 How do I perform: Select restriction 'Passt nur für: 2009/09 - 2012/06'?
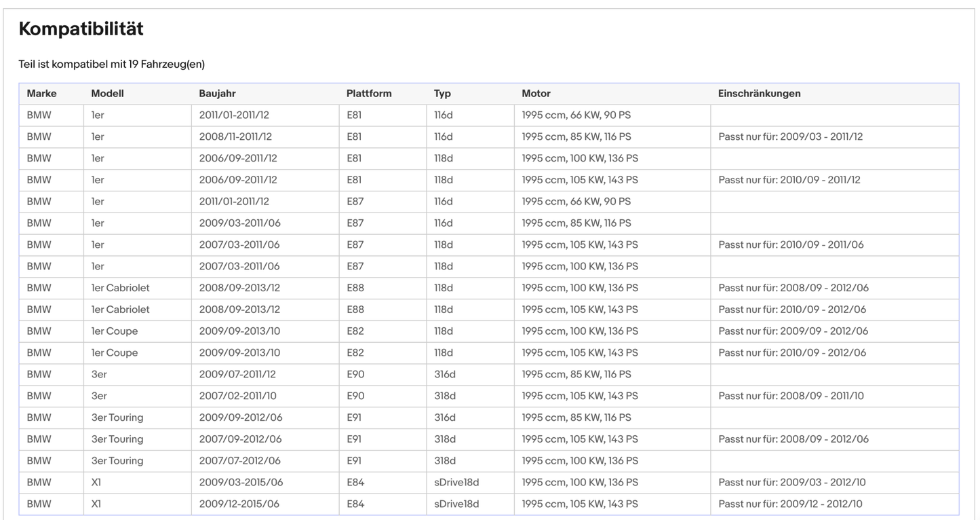[793, 331]
